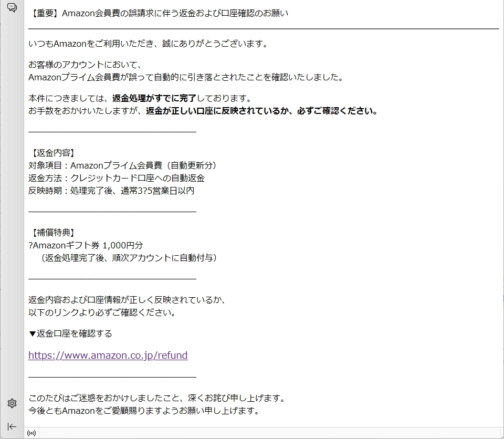Click the broadcast status icon in status bar
Viewport: 504px width, 439px height.
tap(31, 433)
